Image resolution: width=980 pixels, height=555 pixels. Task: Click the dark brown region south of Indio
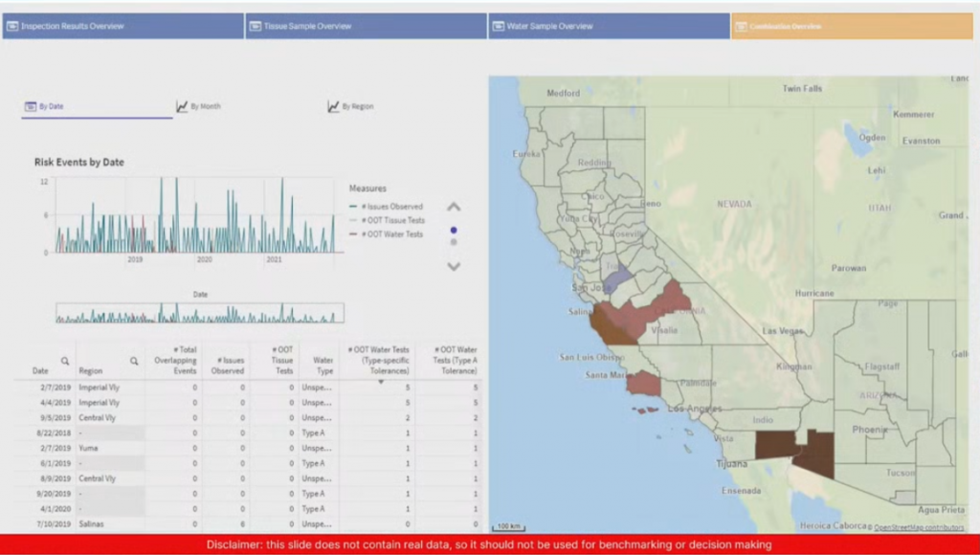click(777, 445)
